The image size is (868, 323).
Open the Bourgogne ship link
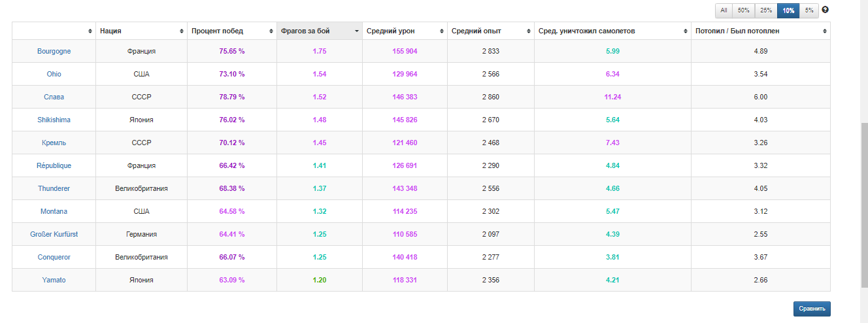point(54,51)
